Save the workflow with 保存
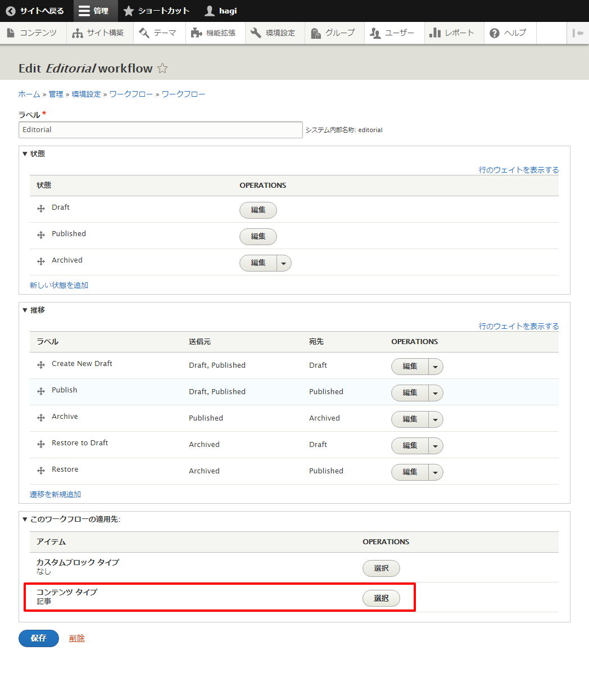 coord(39,638)
